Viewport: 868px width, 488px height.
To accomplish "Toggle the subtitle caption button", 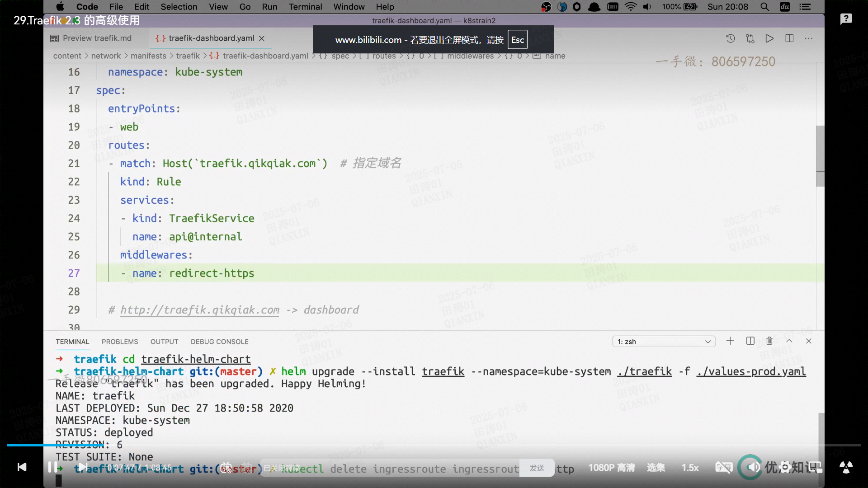I will pos(723,468).
